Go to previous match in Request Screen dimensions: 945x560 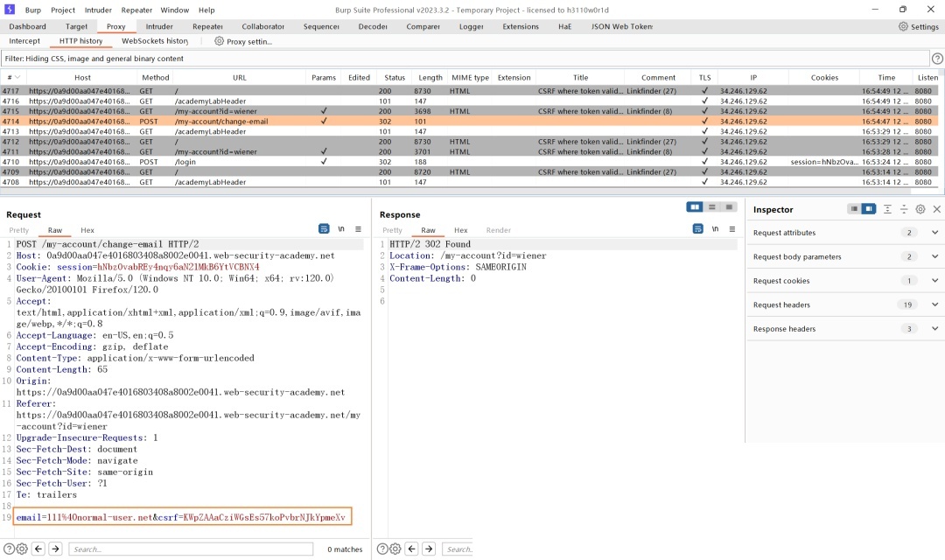[x=38, y=549]
